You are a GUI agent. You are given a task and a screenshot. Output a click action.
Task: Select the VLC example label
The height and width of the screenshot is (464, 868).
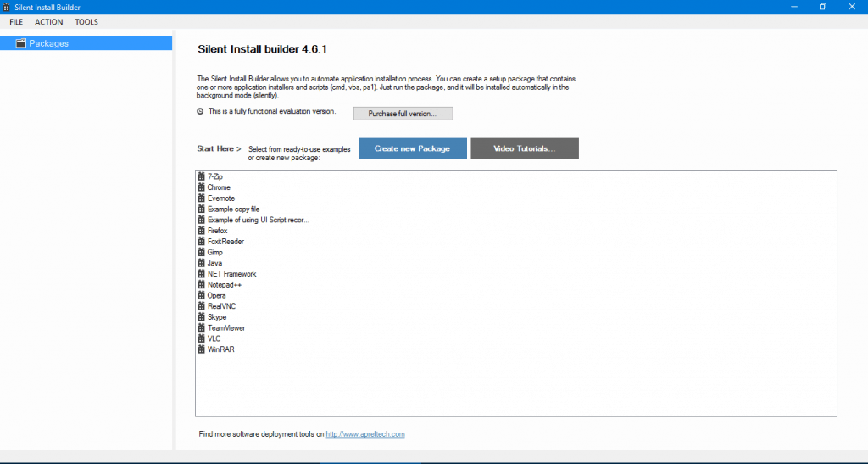point(214,338)
